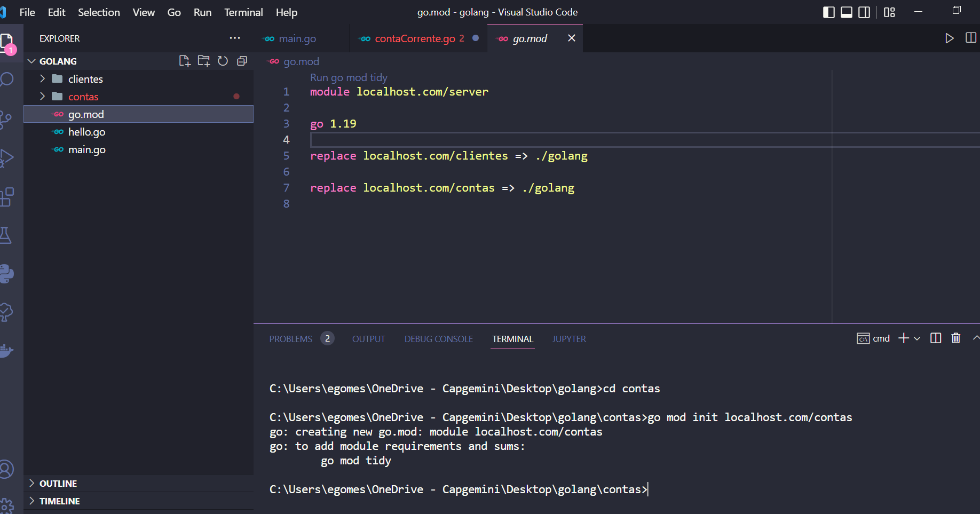Open the File menu
This screenshot has width=980, height=514.
pyautogui.click(x=27, y=12)
